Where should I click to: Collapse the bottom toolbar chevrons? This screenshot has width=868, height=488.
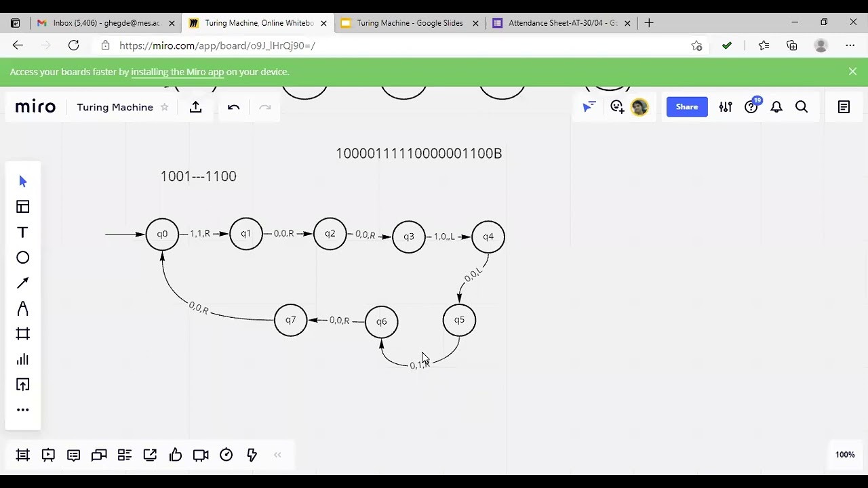277,455
